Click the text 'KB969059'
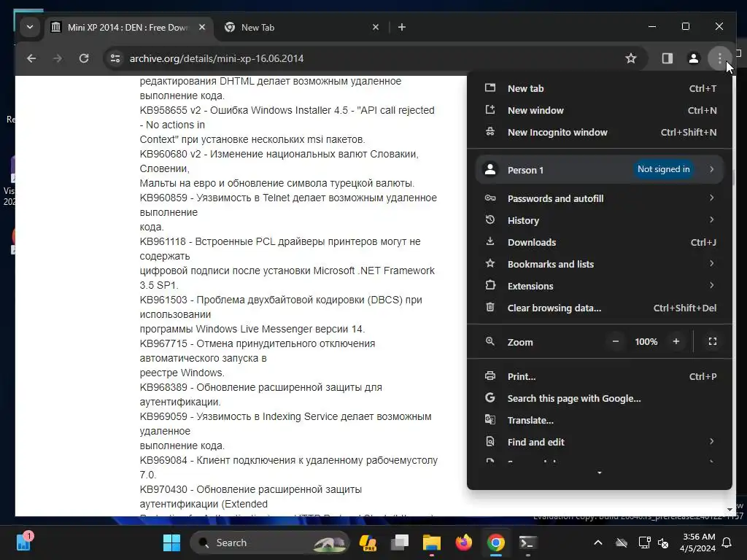Image resolution: width=747 pixels, height=560 pixels. [x=163, y=416]
